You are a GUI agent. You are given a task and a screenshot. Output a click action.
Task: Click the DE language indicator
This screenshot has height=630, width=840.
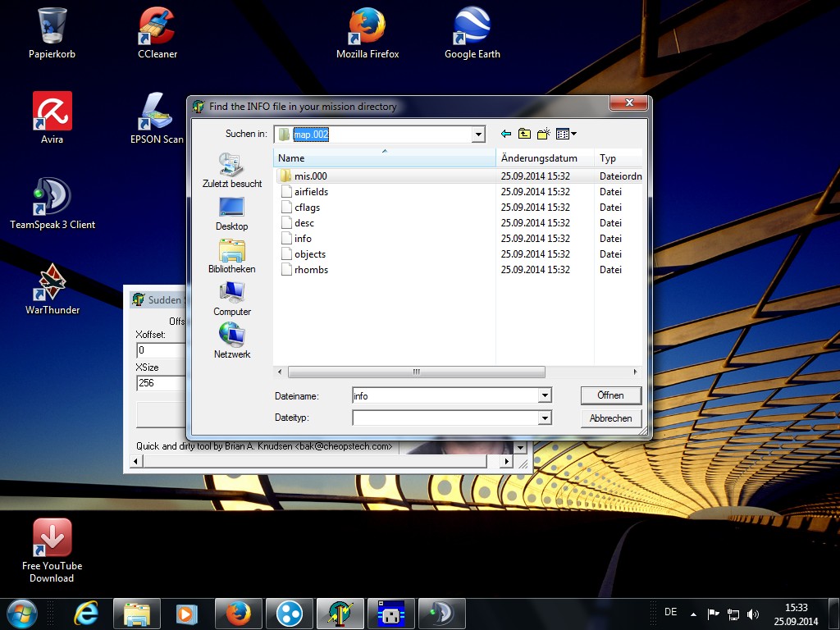671,612
